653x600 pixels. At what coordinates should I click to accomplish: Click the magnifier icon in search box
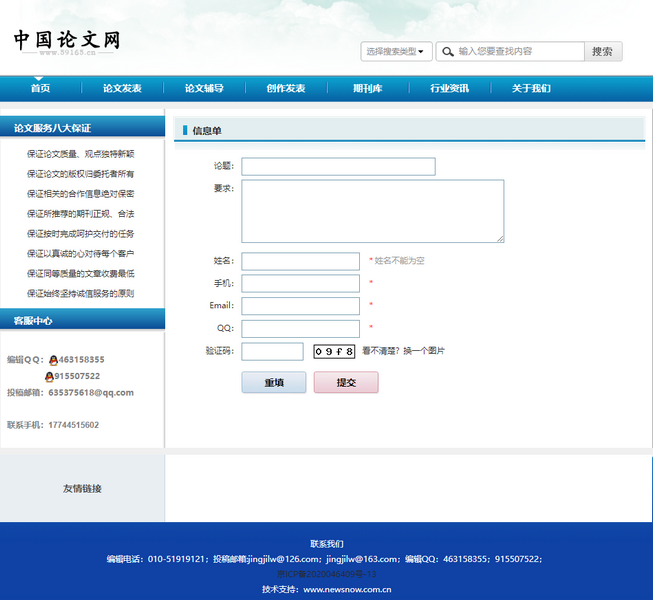(446, 51)
